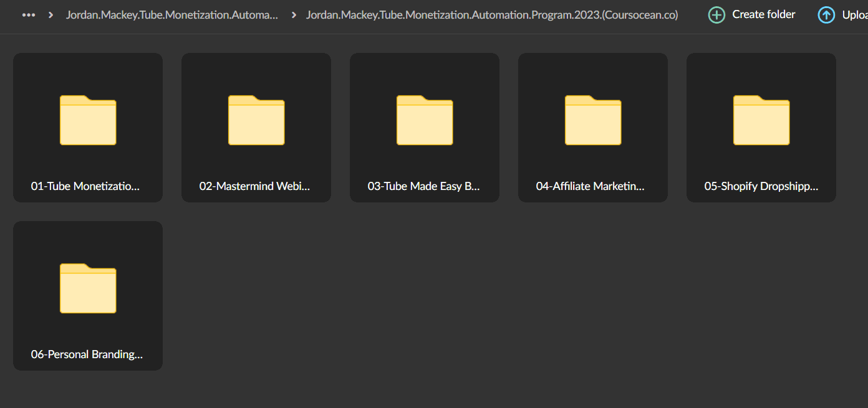
Task: Open the 06-Personal Branding folder icon
Action: coord(88,288)
